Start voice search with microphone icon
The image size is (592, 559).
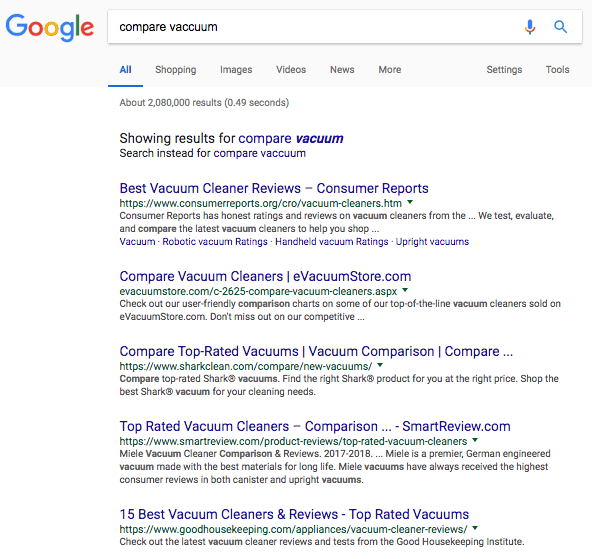[x=530, y=27]
